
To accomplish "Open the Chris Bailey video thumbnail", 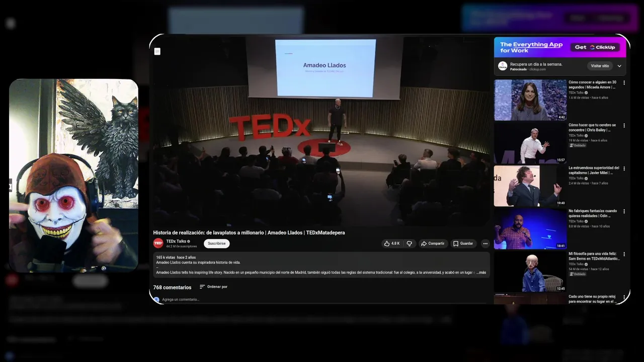I will pyautogui.click(x=530, y=143).
